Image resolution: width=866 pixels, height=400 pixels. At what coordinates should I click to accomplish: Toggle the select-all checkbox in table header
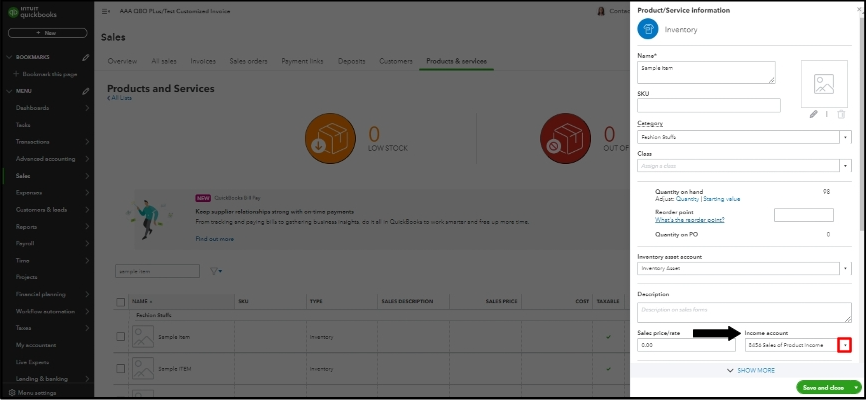120,302
